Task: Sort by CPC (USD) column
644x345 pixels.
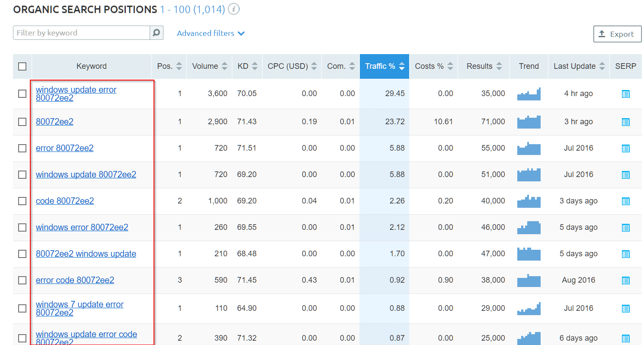Action: 292,66
